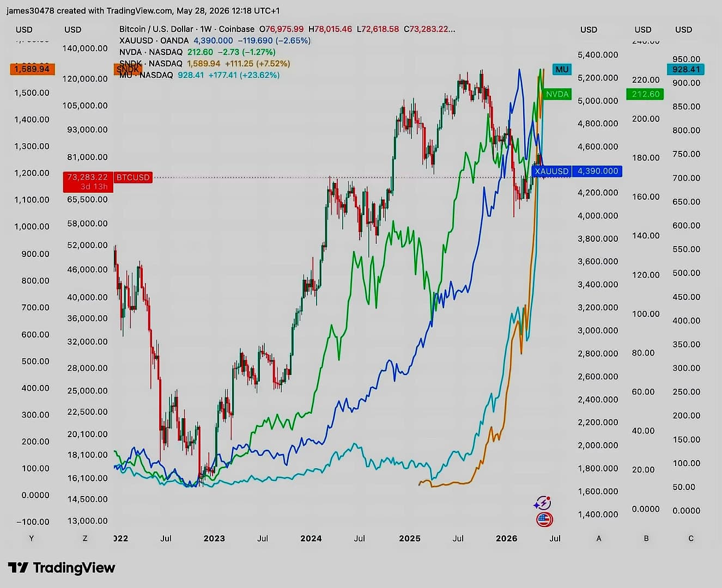Click the 2025 time axis label
This screenshot has width=722, height=588.
click(410, 538)
